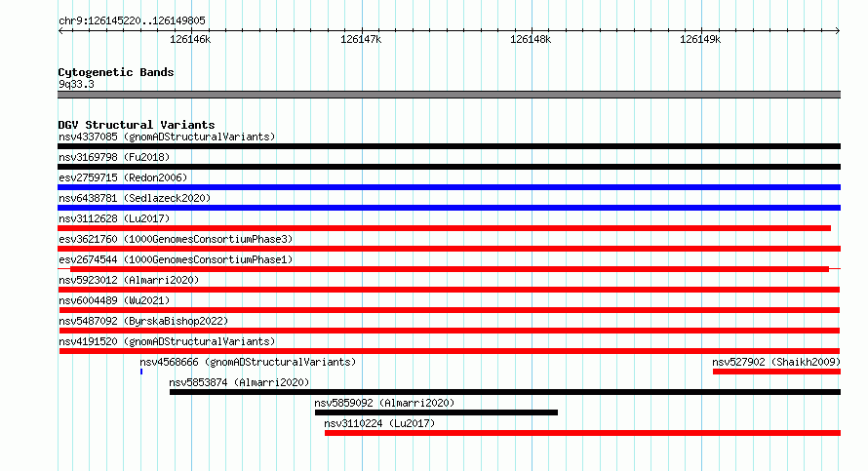Open variant nsv3110224 (Lu2017) label

tap(379, 423)
